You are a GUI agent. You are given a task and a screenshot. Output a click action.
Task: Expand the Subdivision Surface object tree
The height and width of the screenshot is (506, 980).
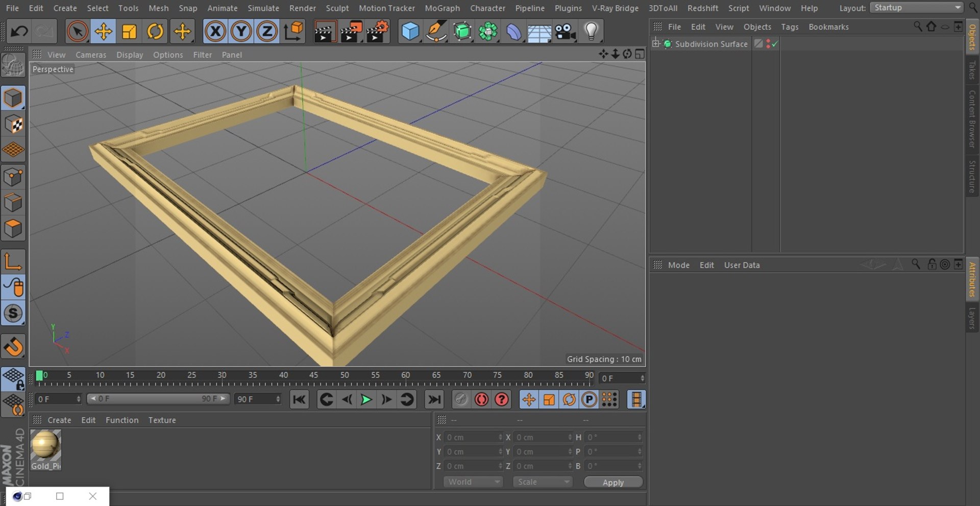(x=656, y=44)
